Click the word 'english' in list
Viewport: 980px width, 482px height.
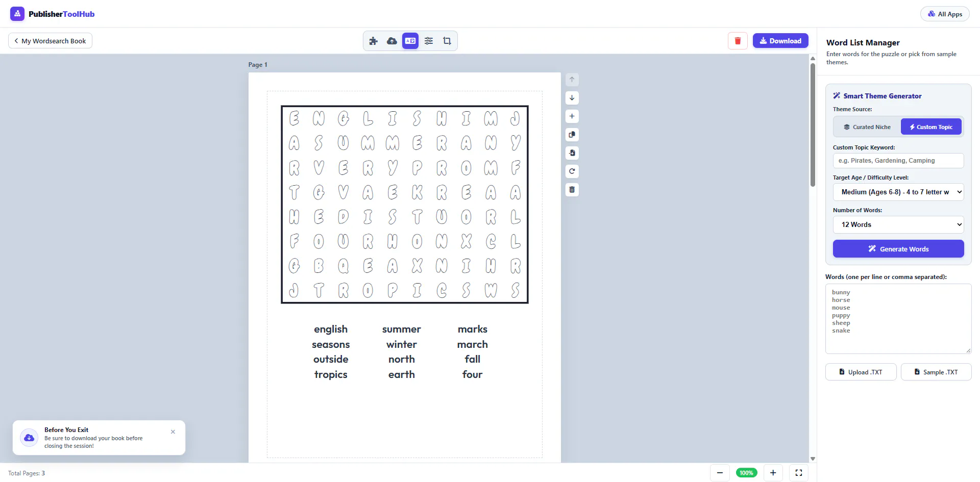click(x=331, y=329)
